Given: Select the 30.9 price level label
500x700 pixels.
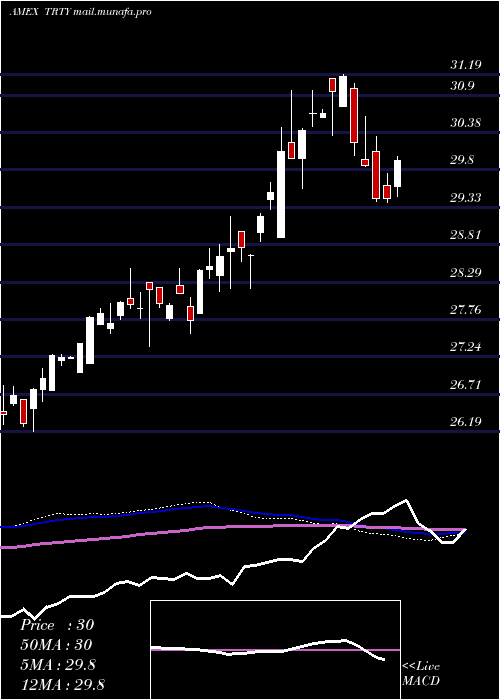Looking at the screenshot, I should [x=462, y=86].
